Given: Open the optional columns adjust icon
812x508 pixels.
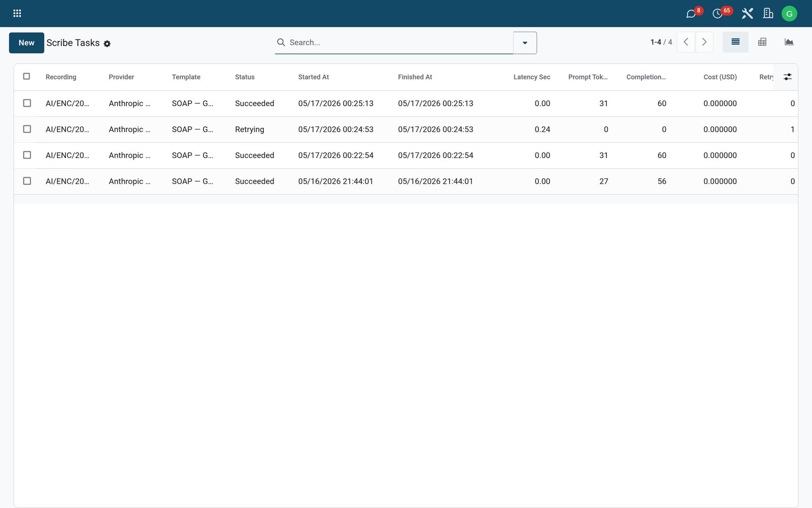Looking at the screenshot, I should (788, 77).
